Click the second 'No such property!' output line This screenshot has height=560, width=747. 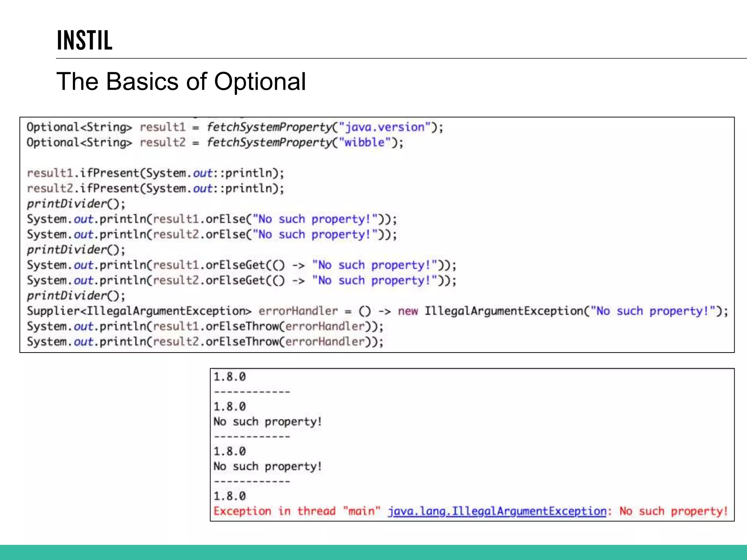click(x=268, y=467)
